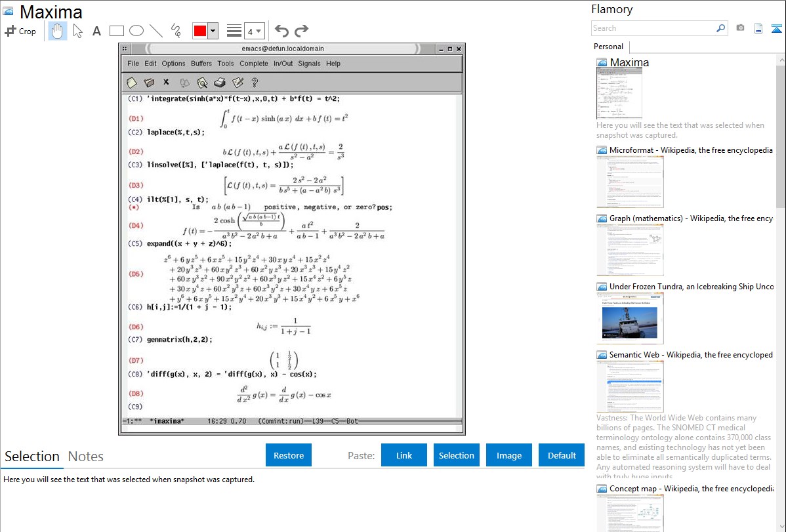Open the Semantic Web snapshot thumbnail

[630, 386]
